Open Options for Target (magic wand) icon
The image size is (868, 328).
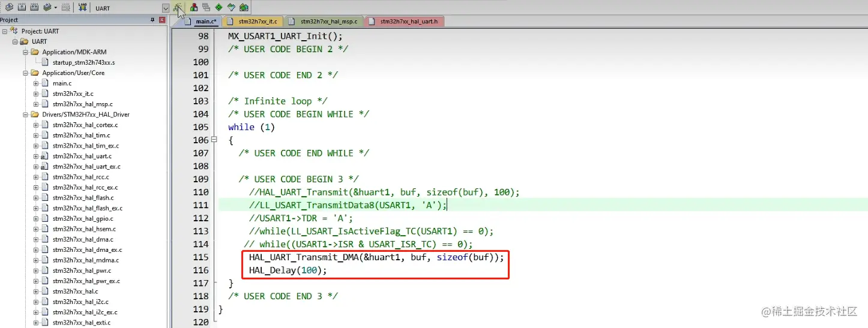pyautogui.click(x=178, y=8)
